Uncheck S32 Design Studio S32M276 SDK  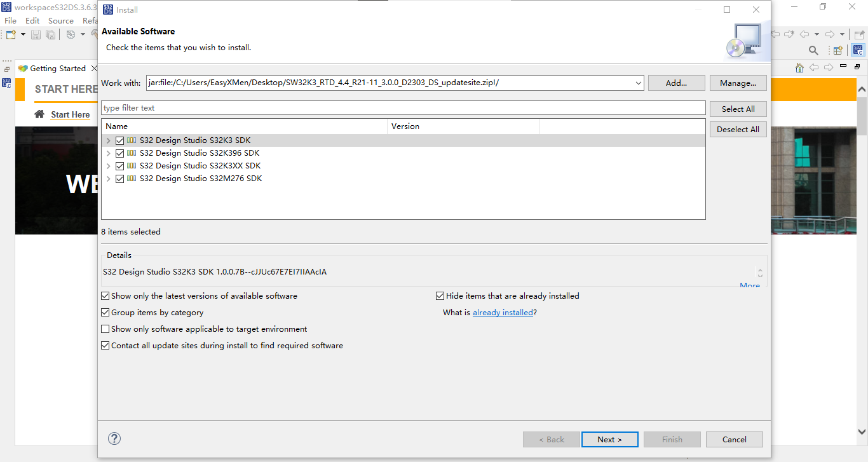click(119, 179)
